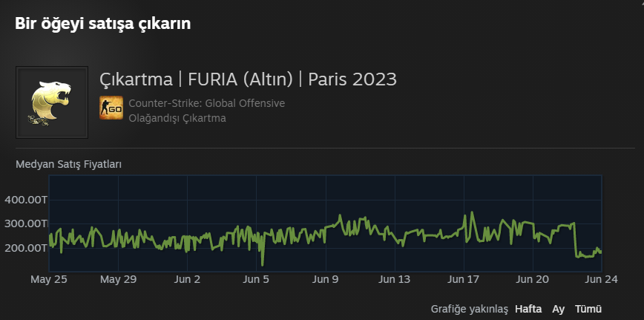Click the sharp price dip after Jun 5
This screenshot has height=320, width=644.
(263, 264)
